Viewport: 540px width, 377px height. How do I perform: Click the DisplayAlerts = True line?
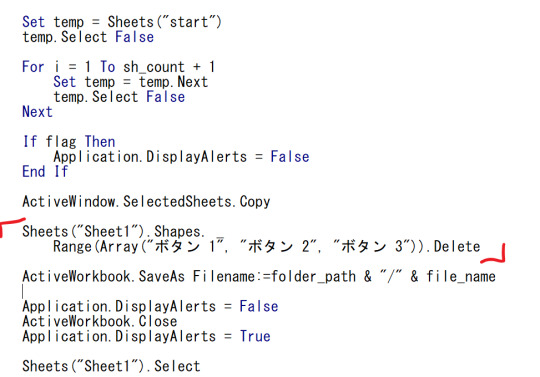[x=146, y=336]
